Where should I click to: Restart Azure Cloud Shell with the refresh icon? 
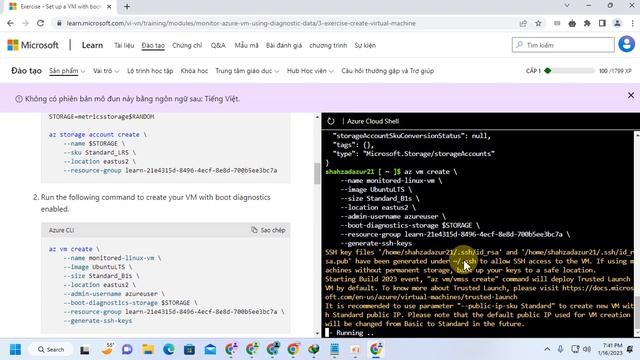331,121
